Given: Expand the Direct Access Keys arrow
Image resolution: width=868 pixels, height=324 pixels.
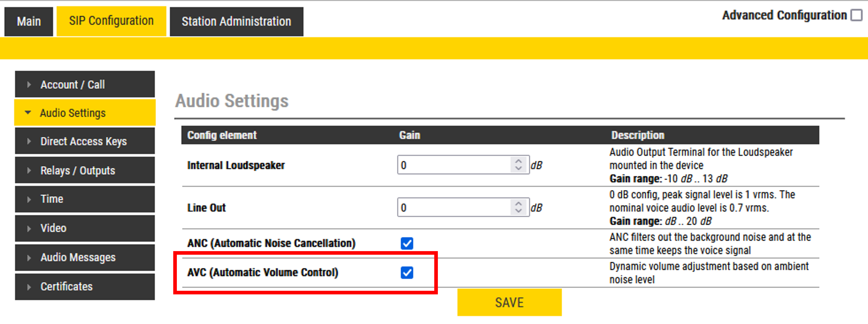Looking at the screenshot, I should [29, 141].
